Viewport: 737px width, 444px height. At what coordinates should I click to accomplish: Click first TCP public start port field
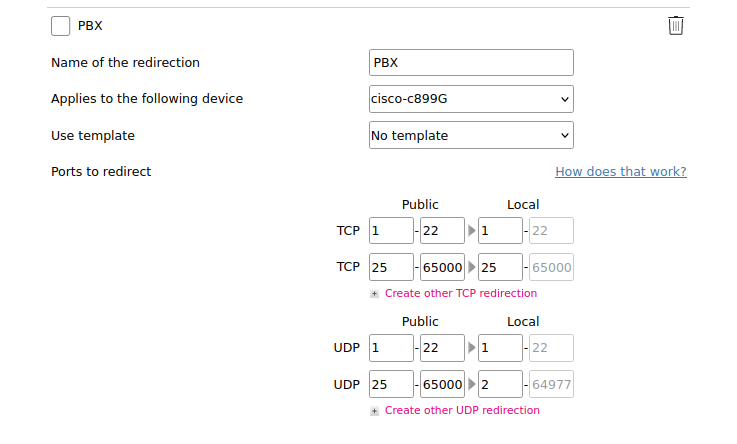(391, 231)
